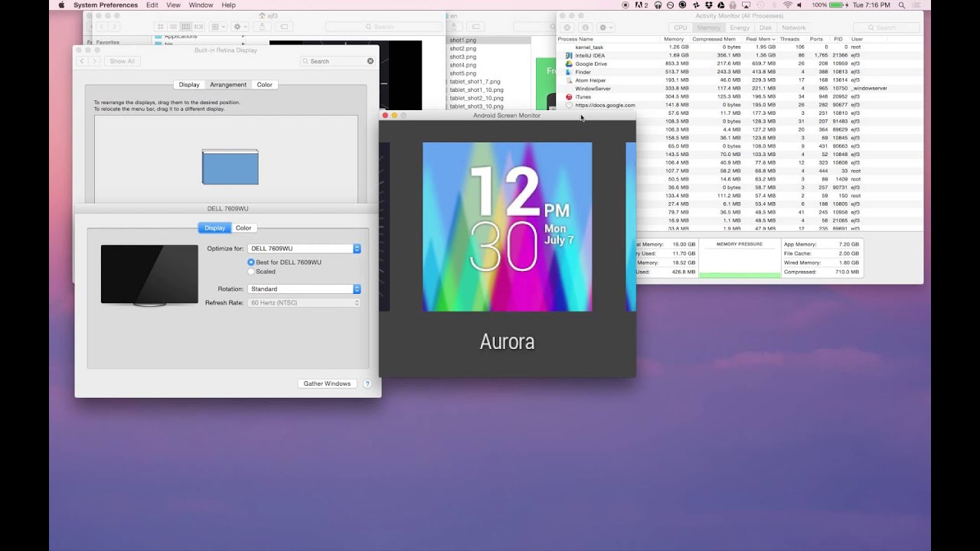The height and width of the screenshot is (551, 980).
Task: Open Displays help with question mark button
Action: pyautogui.click(x=367, y=383)
